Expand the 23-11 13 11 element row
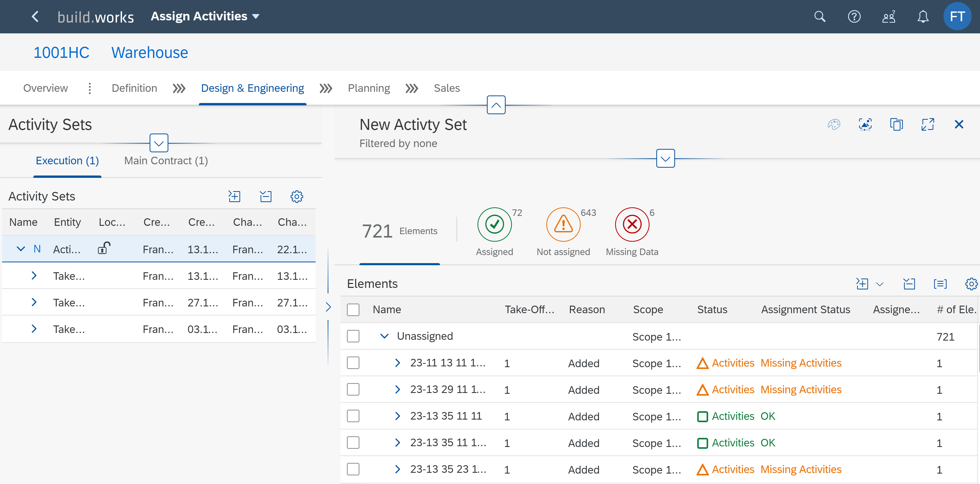 click(397, 363)
